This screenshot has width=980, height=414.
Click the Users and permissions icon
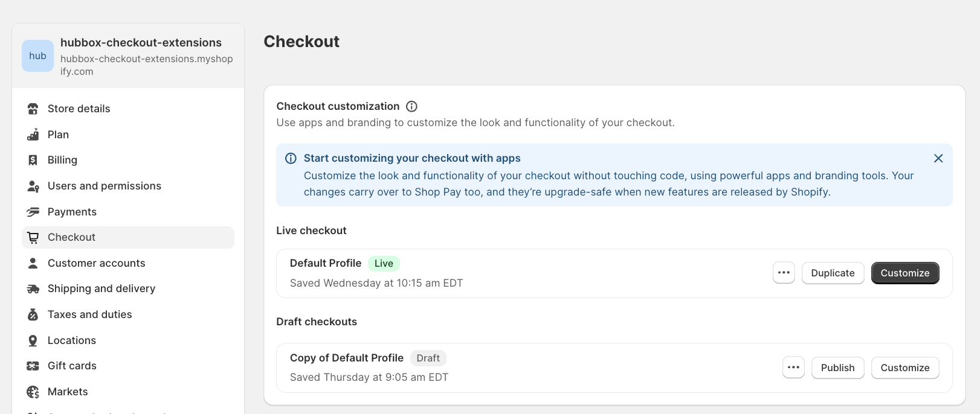click(x=33, y=186)
